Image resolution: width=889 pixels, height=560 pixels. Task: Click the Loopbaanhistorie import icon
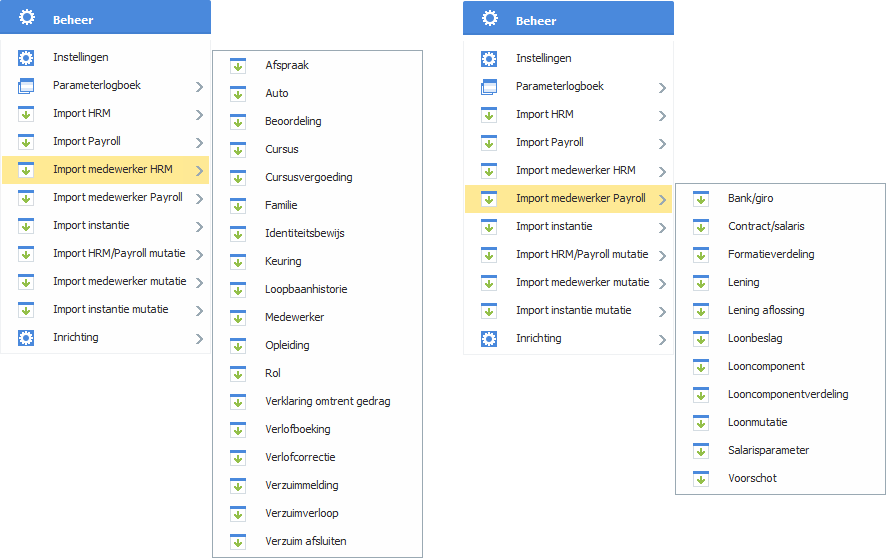[x=238, y=290]
